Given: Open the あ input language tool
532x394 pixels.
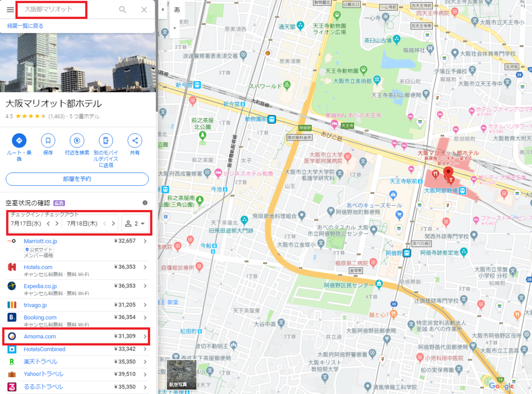Looking at the screenshot, I should pyautogui.click(x=177, y=10).
